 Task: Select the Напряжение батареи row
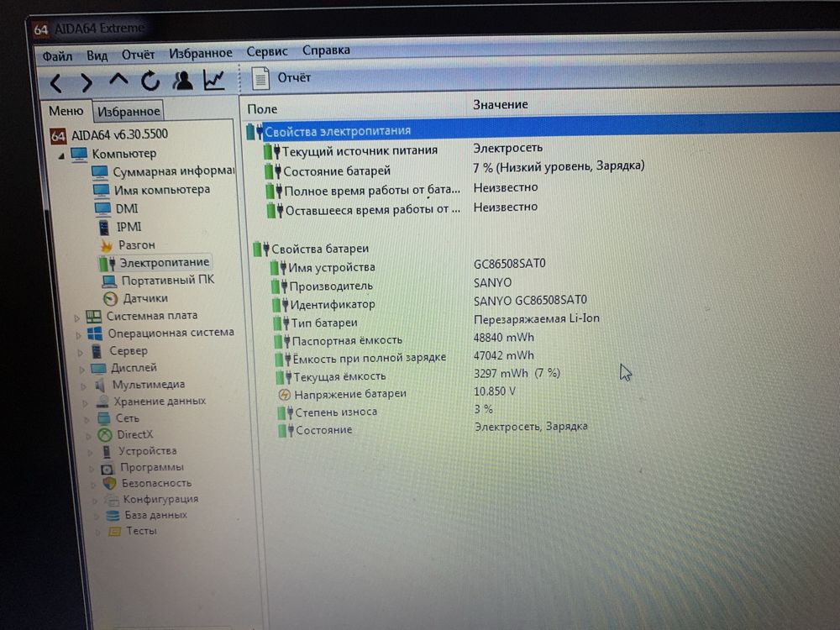click(x=350, y=394)
